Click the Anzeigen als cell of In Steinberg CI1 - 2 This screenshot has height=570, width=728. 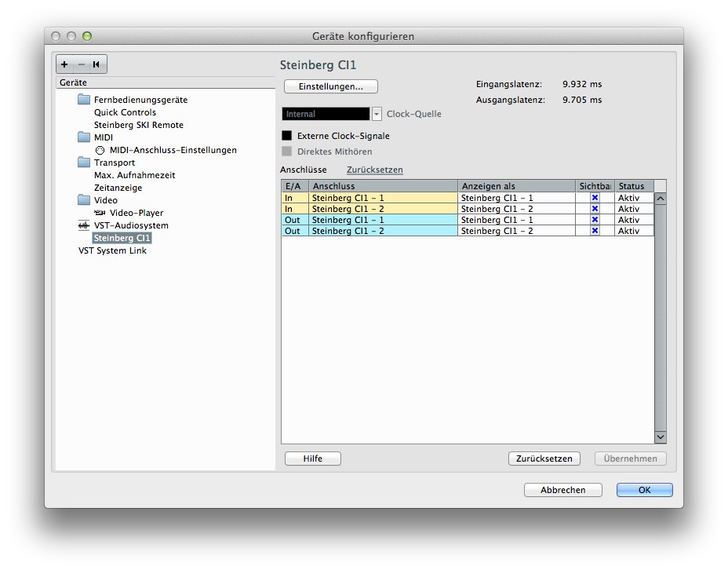[x=516, y=209]
